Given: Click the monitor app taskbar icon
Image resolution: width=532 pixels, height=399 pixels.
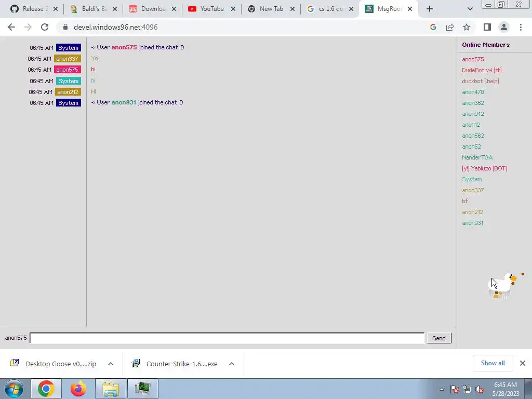Looking at the screenshot, I should (x=143, y=389).
